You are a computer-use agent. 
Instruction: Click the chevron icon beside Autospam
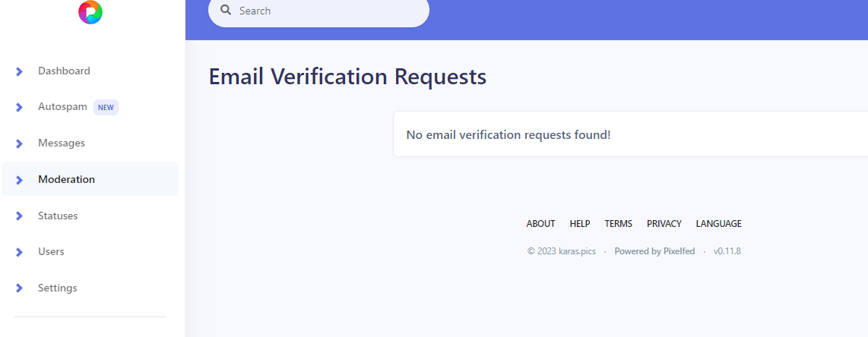(19, 107)
